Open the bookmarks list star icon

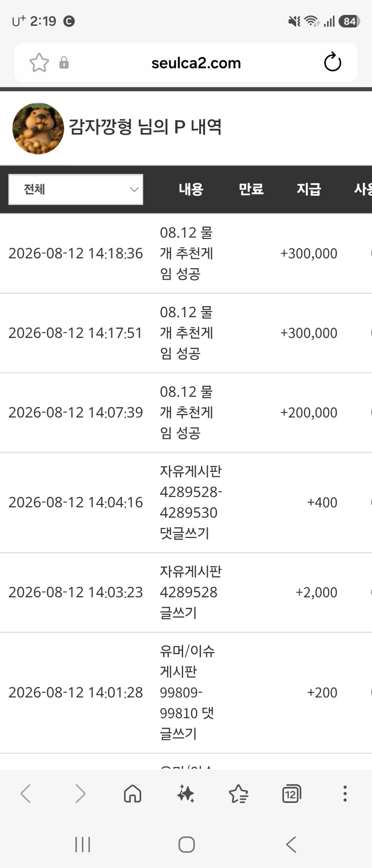click(x=239, y=794)
